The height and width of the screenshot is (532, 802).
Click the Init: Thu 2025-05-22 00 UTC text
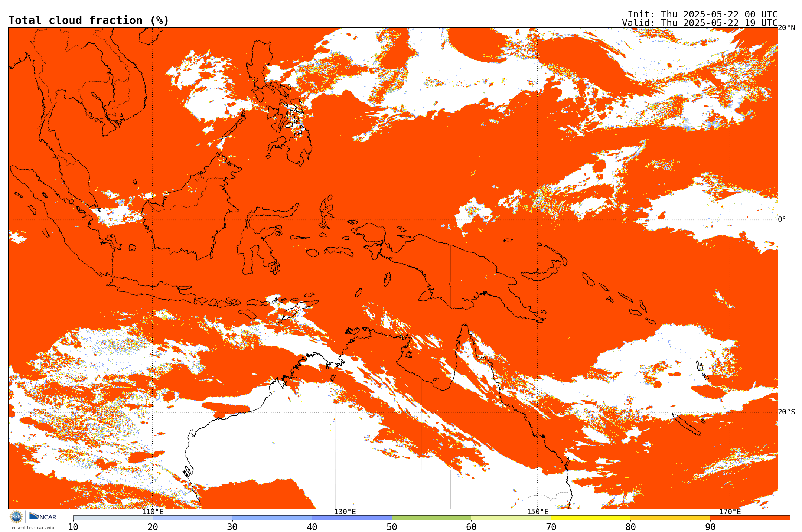click(702, 14)
